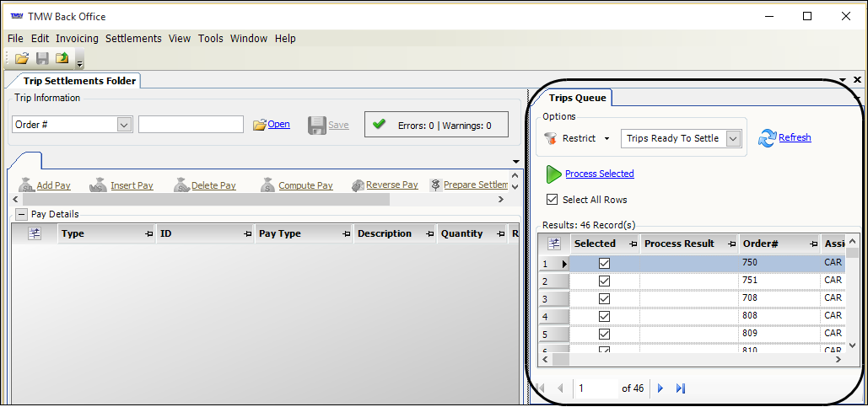Click the Reverse Pay link
The height and width of the screenshot is (407, 868).
392,185
